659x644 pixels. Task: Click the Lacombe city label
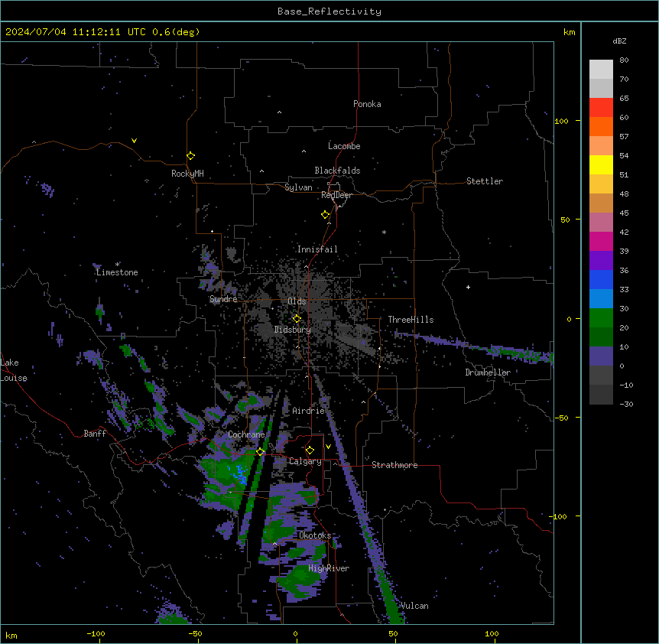click(344, 146)
